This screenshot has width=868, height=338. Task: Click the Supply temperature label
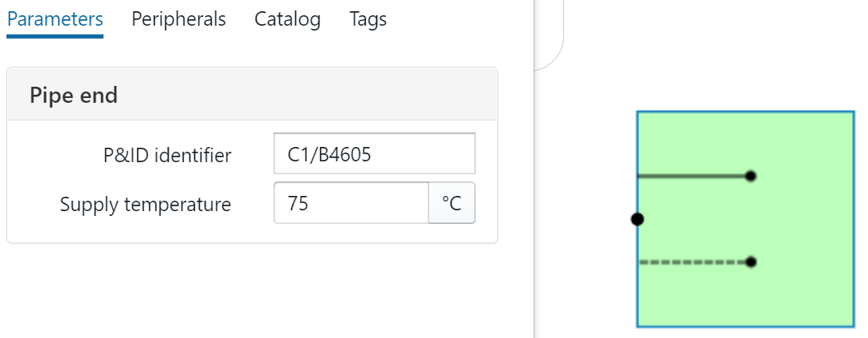pos(145,205)
